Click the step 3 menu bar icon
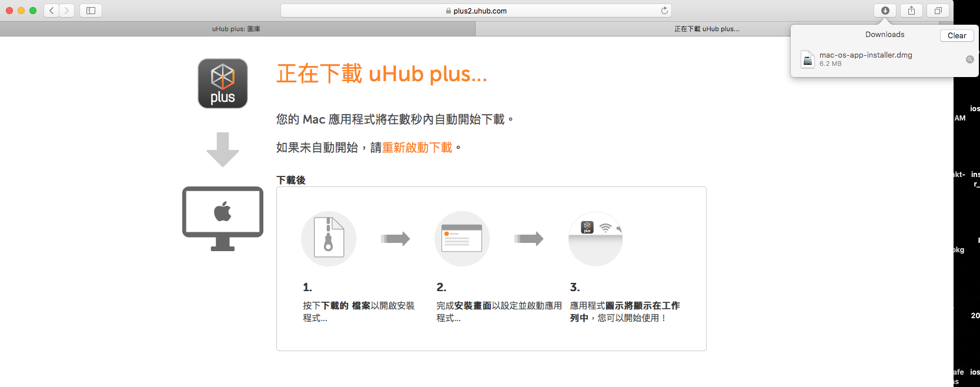Image resolution: width=980 pixels, height=387 pixels. (596, 238)
